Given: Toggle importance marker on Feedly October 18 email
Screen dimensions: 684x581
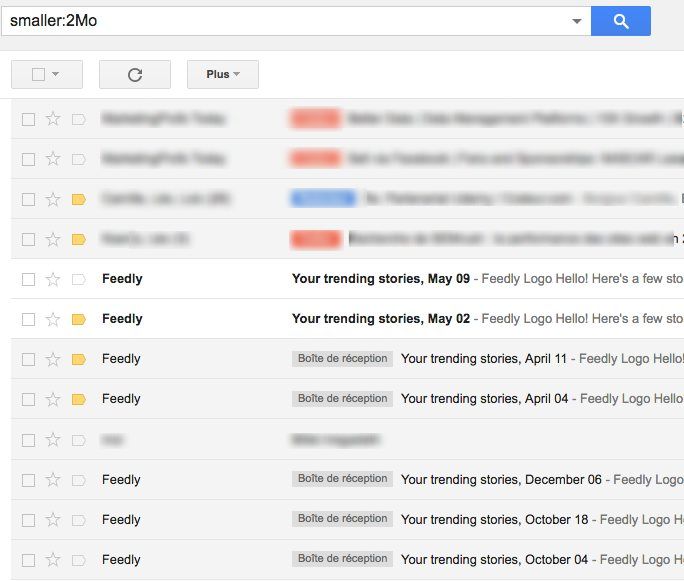Looking at the screenshot, I should pyautogui.click(x=79, y=520).
